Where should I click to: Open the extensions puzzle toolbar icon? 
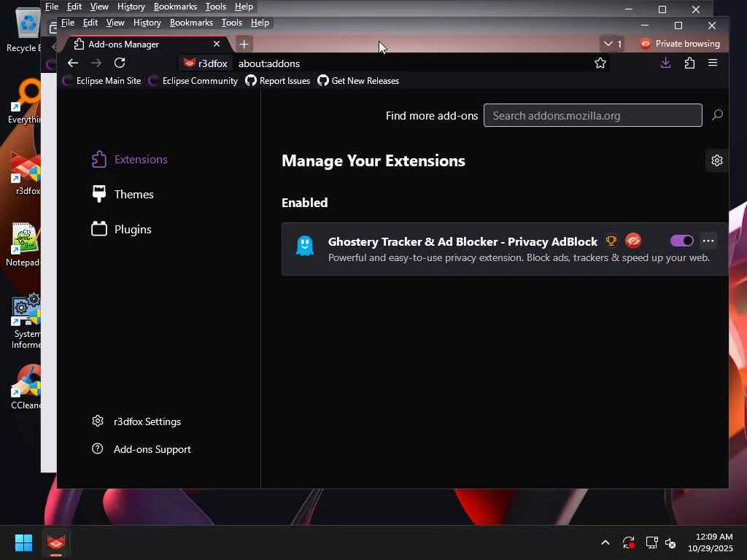pos(689,63)
